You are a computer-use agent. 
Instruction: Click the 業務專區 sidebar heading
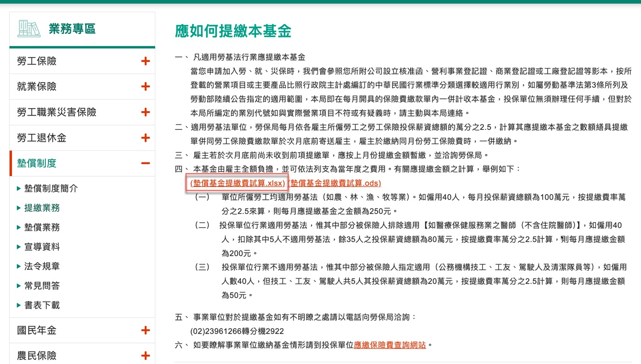[x=72, y=29]
